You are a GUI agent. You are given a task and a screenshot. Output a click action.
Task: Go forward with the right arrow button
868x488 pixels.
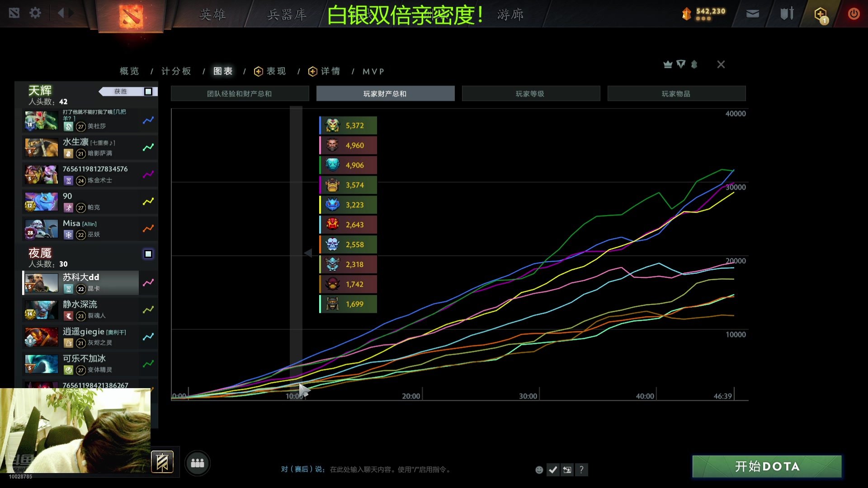point(71,13)
